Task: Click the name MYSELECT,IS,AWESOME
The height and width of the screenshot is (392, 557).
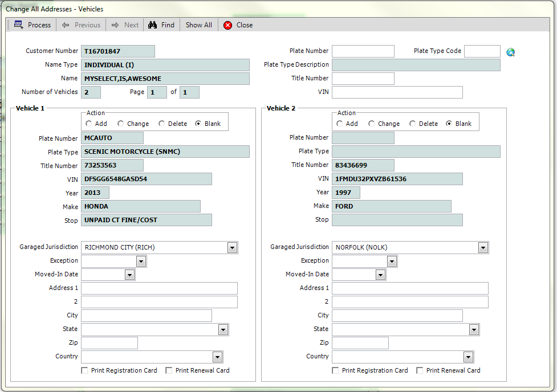Action: point(165,79)
